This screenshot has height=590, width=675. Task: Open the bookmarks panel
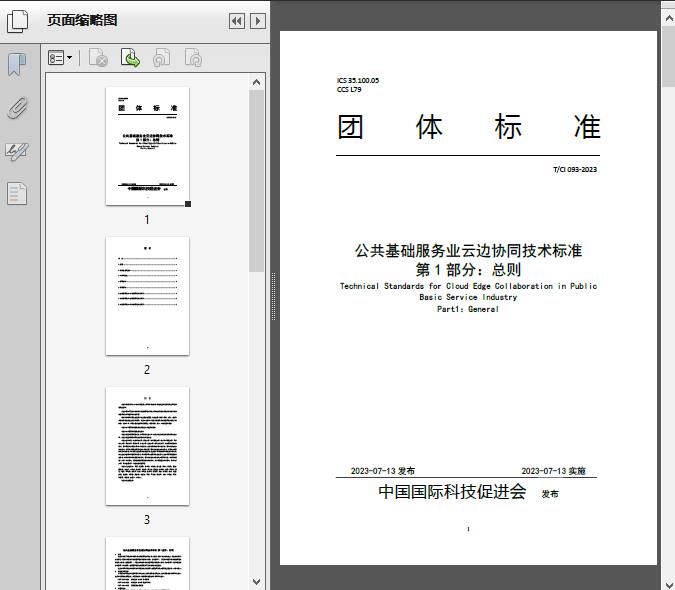tap(17, 66)
